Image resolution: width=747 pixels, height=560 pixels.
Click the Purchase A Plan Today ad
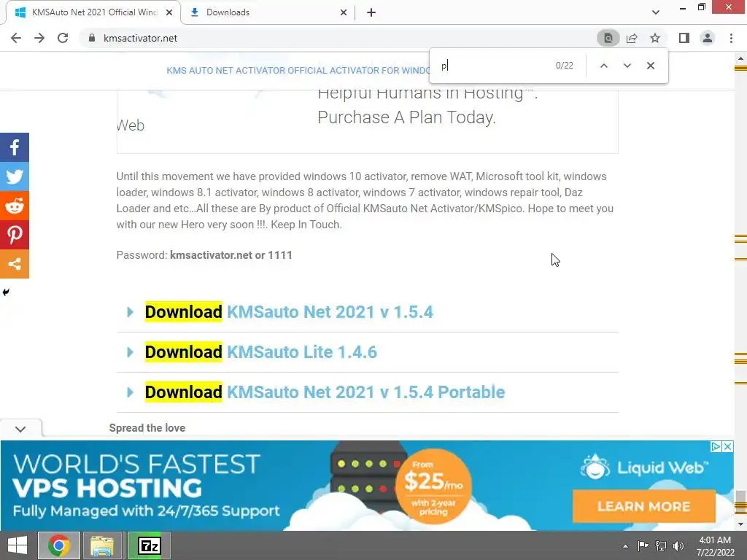click(406, 117)
